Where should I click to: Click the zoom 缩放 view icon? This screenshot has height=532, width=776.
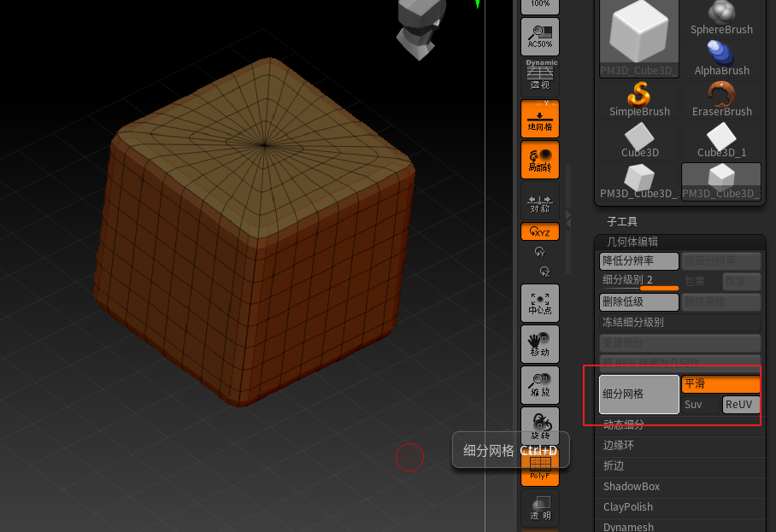click(540, 385)
